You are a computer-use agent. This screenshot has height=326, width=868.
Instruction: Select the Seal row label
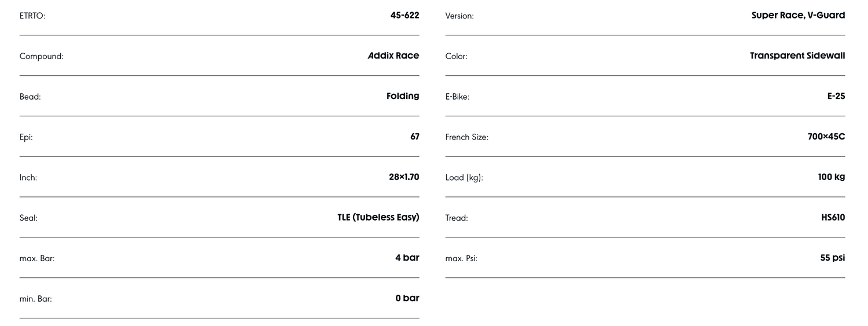click(28, 218)
